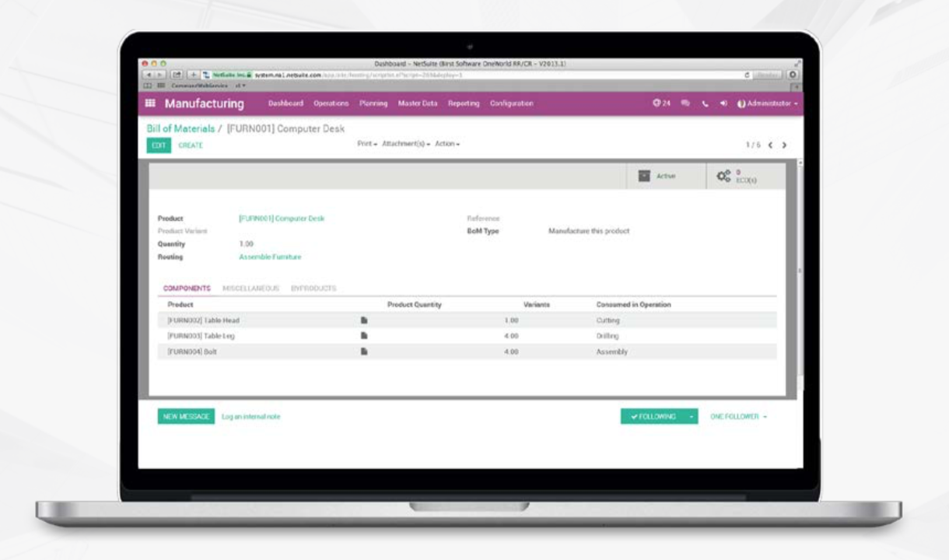Click the document icon in Table Leg row
The width and height of the screenshot is (949, 560).
(x=362, y=336)
